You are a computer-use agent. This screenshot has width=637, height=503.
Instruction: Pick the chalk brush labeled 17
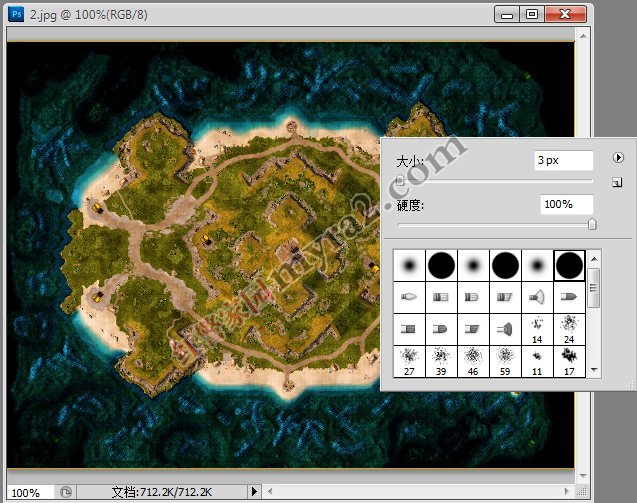(x=569, y=362)
